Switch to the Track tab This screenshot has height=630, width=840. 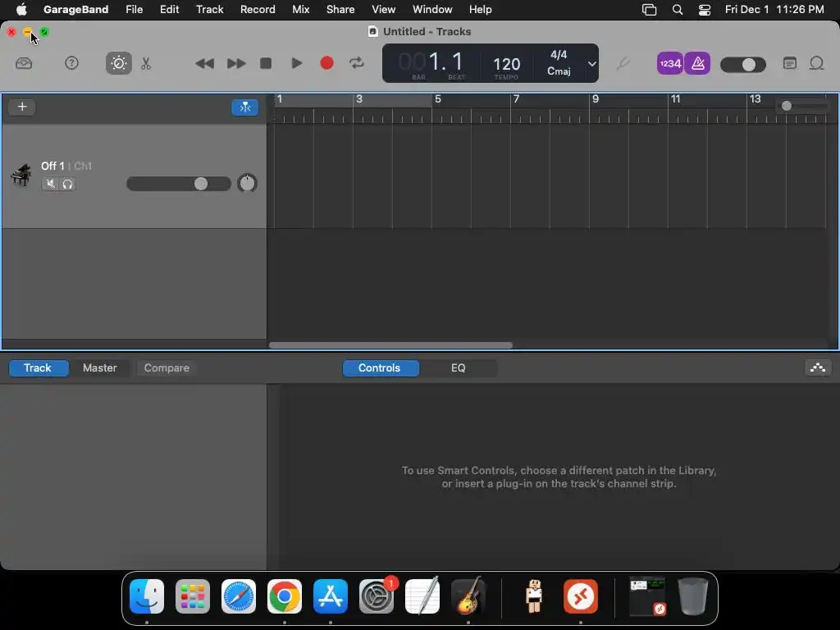coord(38,368)
